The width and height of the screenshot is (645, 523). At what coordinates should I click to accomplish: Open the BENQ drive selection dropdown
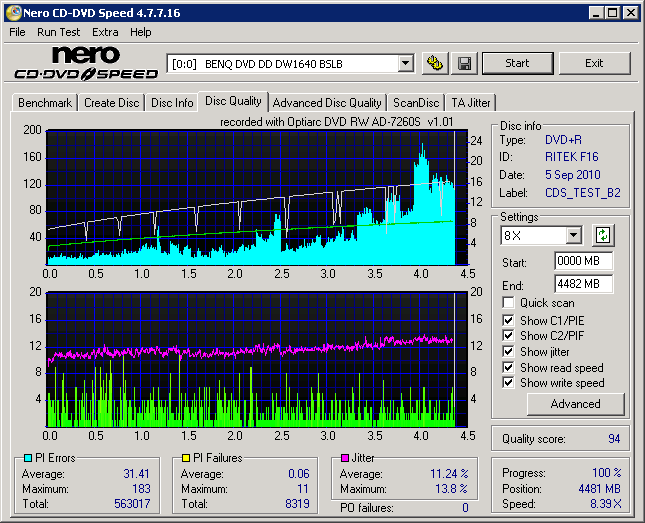click(x=405, y=63)
